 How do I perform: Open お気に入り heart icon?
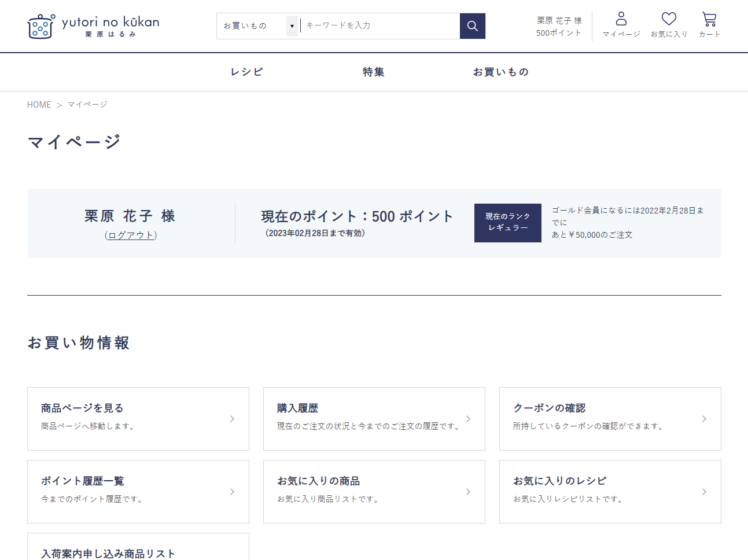coord(669,25)
